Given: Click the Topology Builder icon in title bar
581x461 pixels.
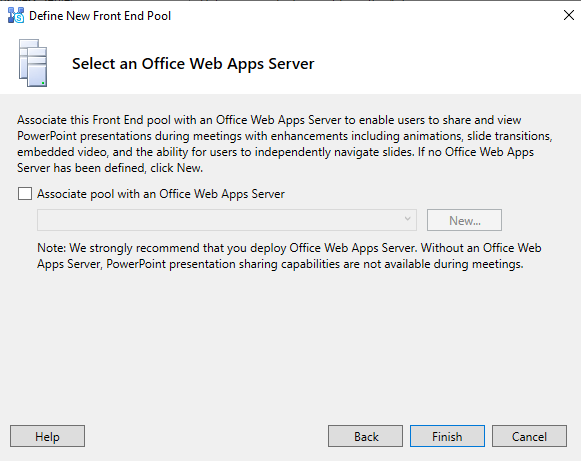Looking at the screenshot, I should (16, 16).
